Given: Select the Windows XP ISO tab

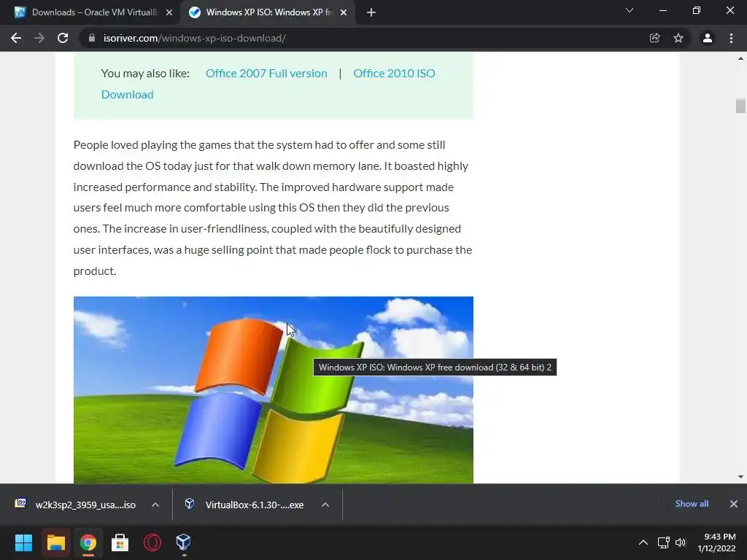Looking at the screenshot, I should tap(267, 12).
